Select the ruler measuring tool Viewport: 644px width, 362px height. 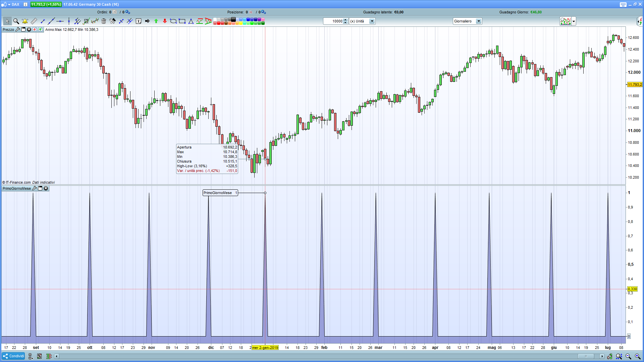tap(34, 21)
